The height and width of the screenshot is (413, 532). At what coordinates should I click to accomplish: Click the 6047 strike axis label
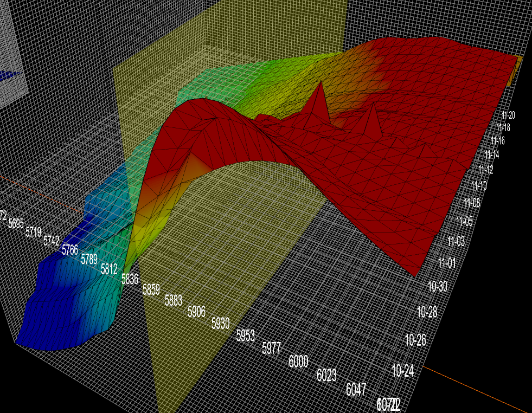click(x=356, y=389)
